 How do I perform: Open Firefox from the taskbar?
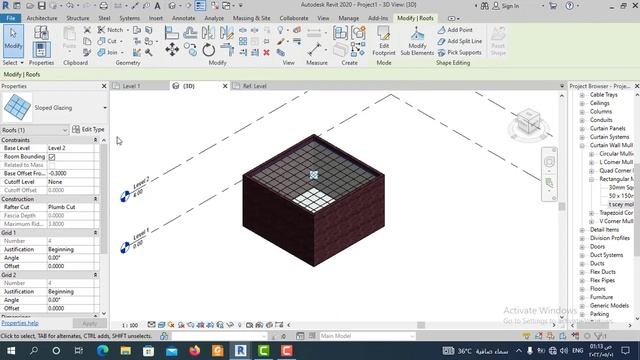click(x=195, y=351)
